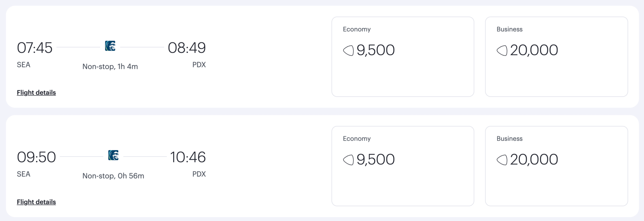The width and height of the screenshot is (644, 221).
Task: Click the 20,000 points Business price on the first flight
Action: 534,50
